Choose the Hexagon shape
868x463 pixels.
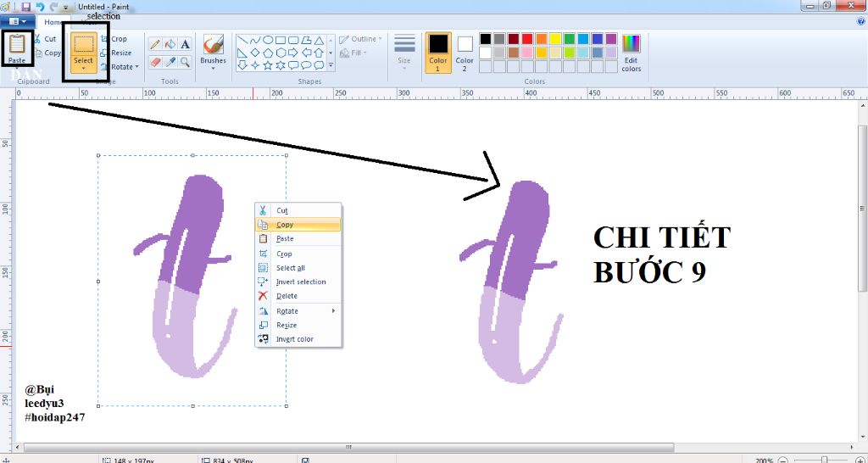pyautogui.click(x=280, y=53)
